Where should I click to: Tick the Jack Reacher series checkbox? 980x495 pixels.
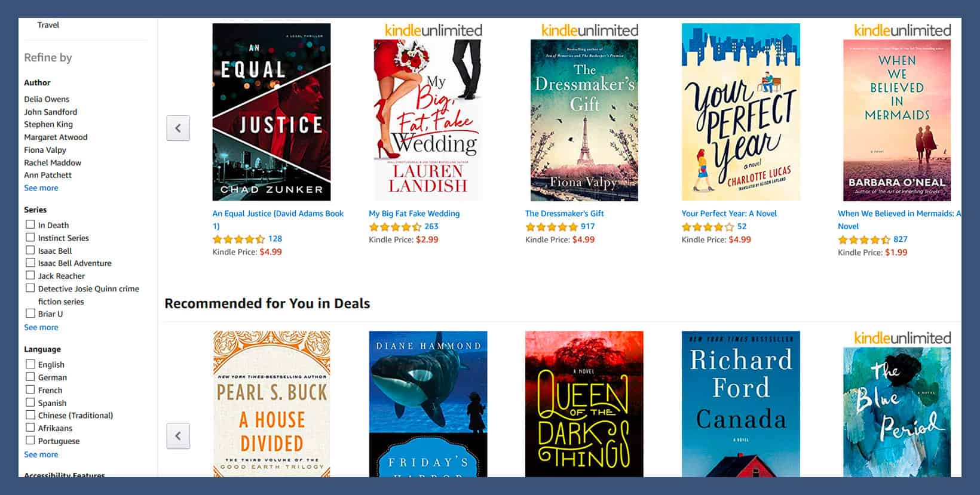click(30, 275)
